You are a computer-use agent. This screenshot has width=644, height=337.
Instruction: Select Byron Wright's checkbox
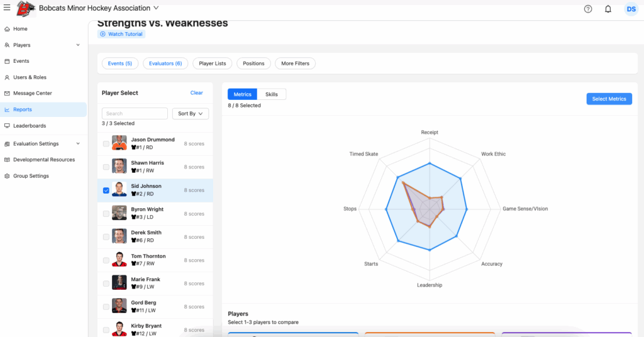coord(106,214)
